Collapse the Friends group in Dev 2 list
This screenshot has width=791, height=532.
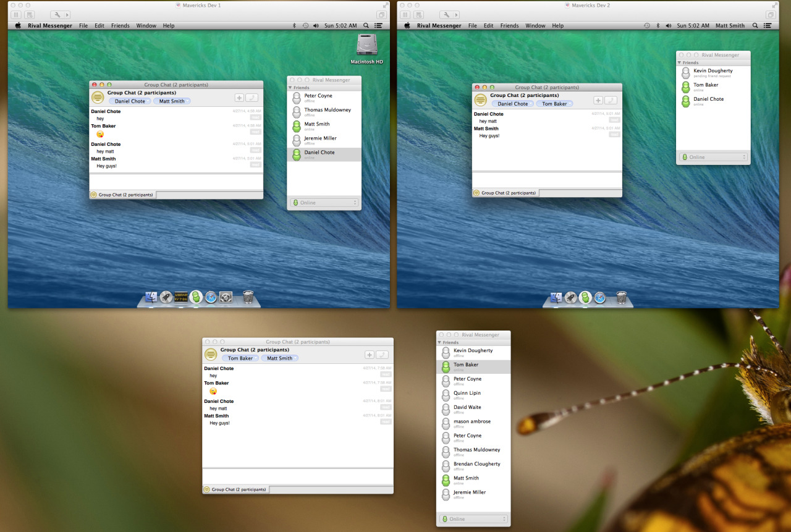click(680, 62)
